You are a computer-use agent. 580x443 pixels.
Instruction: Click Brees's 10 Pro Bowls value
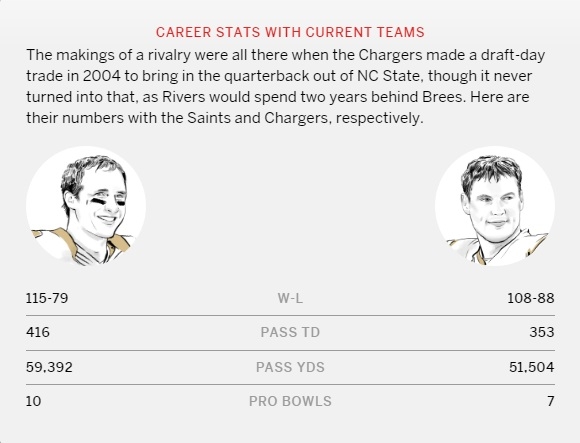point(33,401)
